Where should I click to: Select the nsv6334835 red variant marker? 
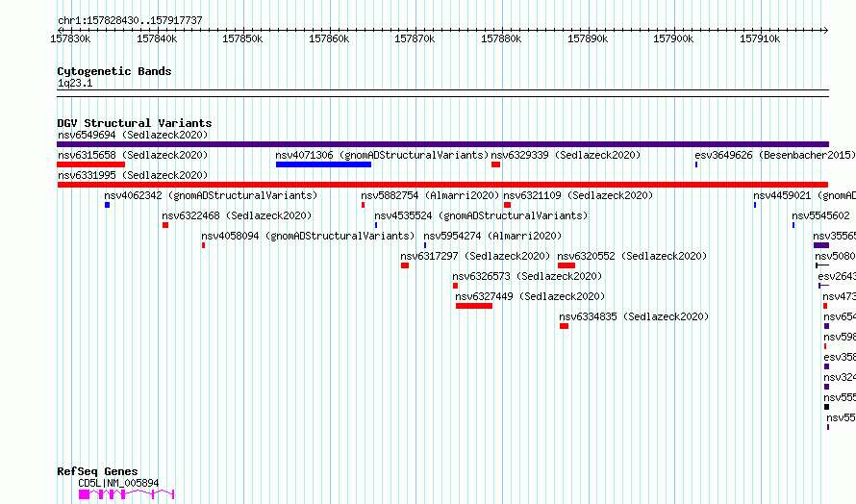[x=564, y=326]
